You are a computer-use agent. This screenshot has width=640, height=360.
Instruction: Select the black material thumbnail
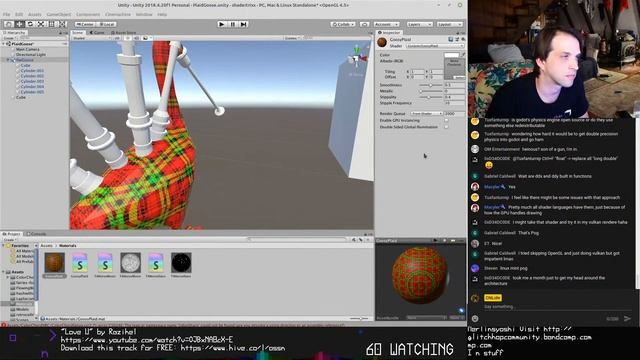(181, 262)
